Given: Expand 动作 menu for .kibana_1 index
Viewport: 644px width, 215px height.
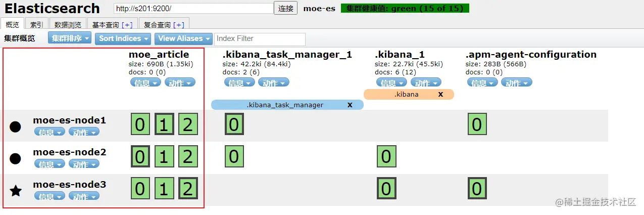Looking at the screenshot, I should [x=426, y=82].
